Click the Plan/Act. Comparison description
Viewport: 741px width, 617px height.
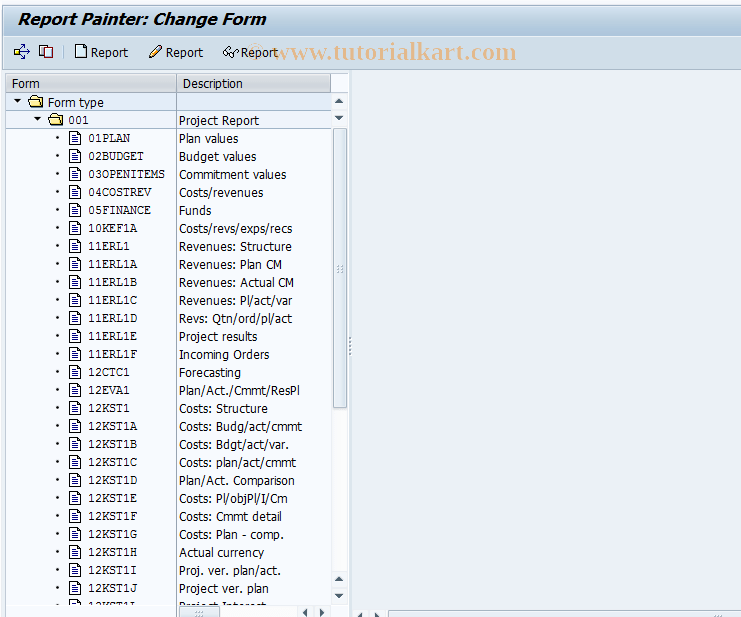point(237,480)
